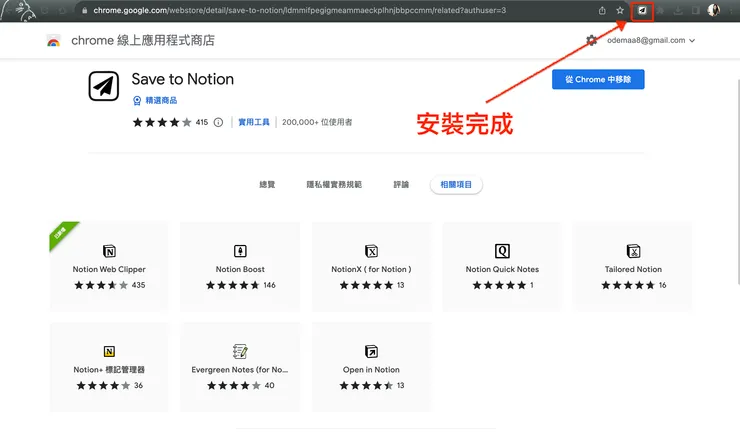
Task: Open the share page icon in address bar
Action: pyautogui.click(x=602, y=10)
